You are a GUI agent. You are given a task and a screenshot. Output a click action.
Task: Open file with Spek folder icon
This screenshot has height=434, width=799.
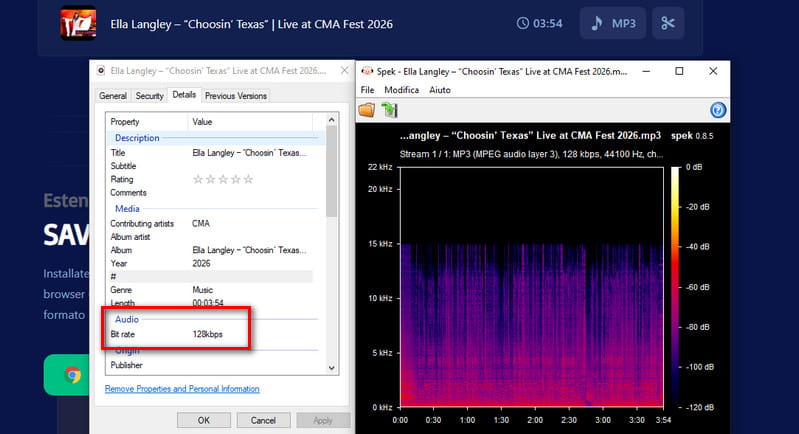coord(366,110)
